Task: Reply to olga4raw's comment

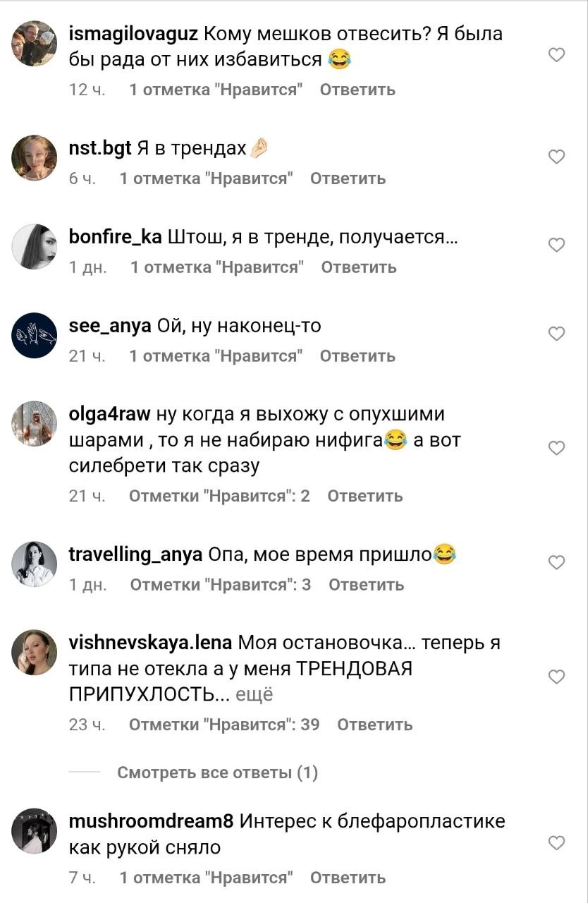Action: [x=365, y=496]
